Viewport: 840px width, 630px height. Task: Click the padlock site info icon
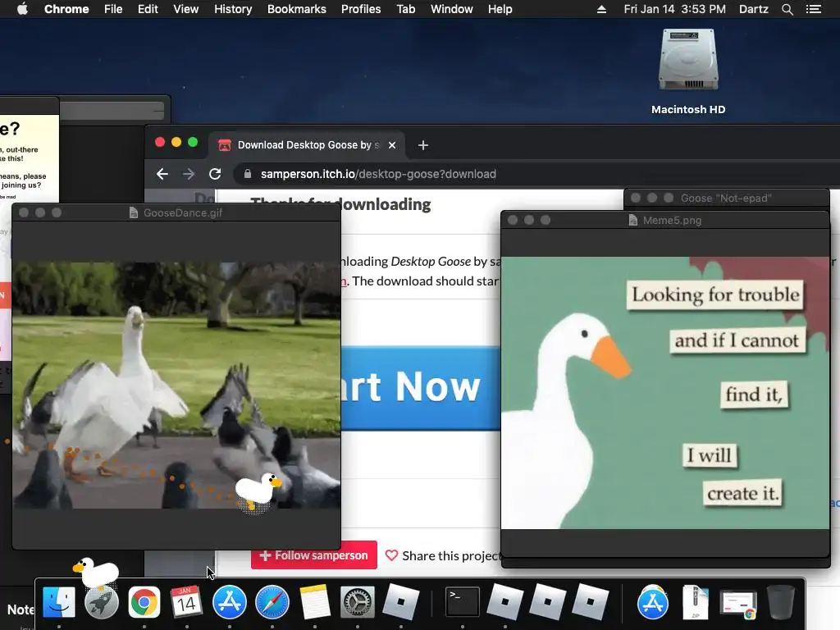247,174
